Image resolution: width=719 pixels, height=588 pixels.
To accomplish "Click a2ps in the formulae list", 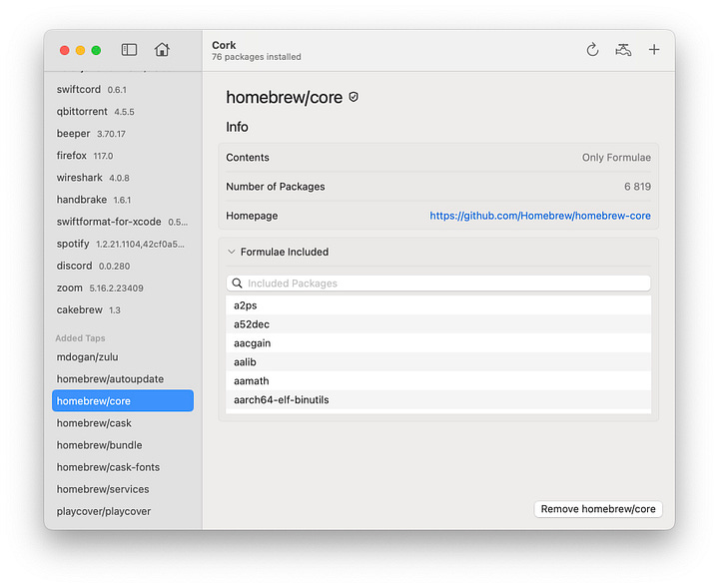I will tap(438, 305).
